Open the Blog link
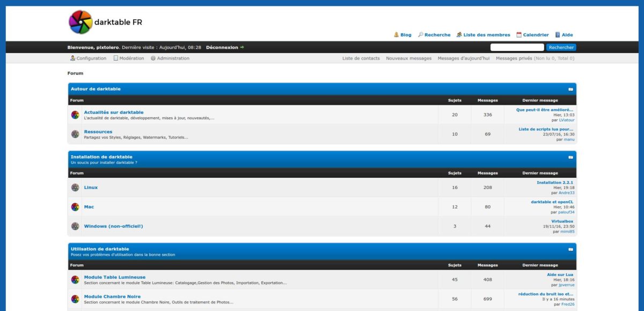Image resolution: width=644 pixels, height=311 pixels. pyautogui.click(x=406, y=35)
